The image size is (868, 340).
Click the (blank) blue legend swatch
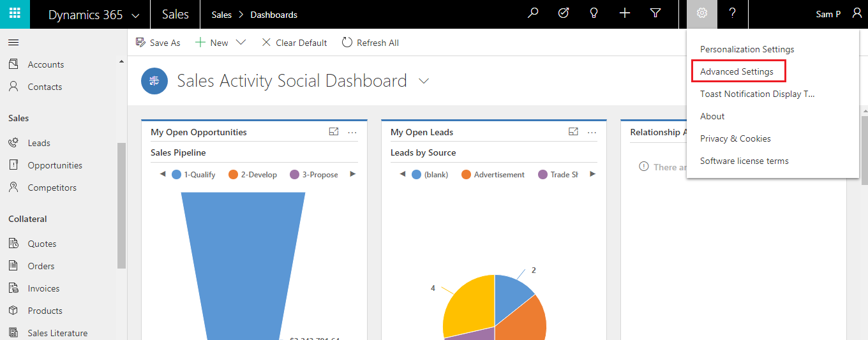coord(416,174)
